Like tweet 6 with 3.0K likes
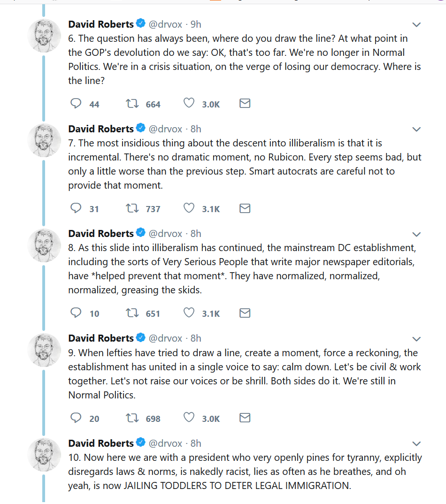Viewport: 446px width, 504px height. click(x=189, y=104)
